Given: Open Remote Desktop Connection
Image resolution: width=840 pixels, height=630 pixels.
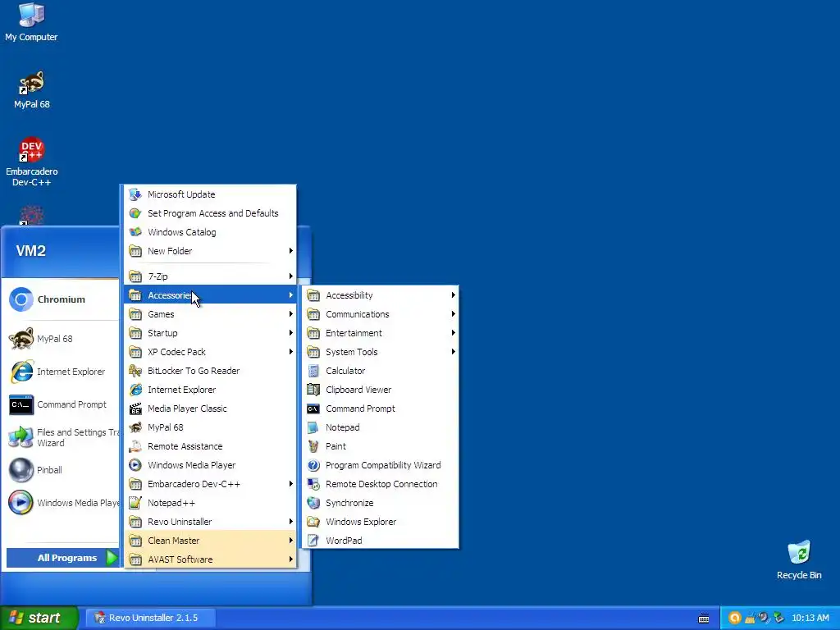Looking at the screenshot, I should tap(381, 484).
